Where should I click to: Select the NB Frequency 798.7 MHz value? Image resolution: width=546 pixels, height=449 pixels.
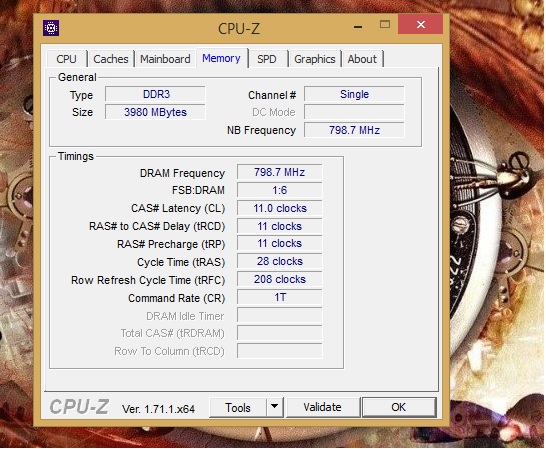tap(354, 130)
